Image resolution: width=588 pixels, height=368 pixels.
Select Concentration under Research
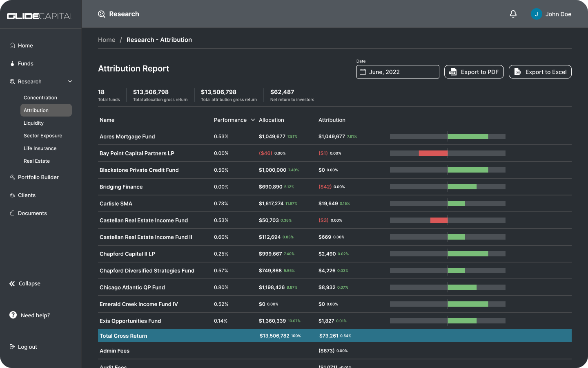(x=40, y=98)
